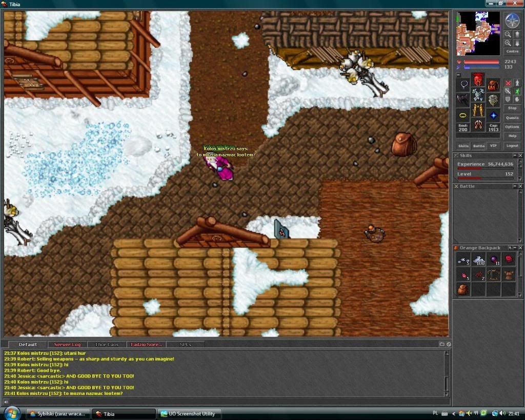Close the Orange Backpack panel
Screen dimensions: 525x420
520,248
